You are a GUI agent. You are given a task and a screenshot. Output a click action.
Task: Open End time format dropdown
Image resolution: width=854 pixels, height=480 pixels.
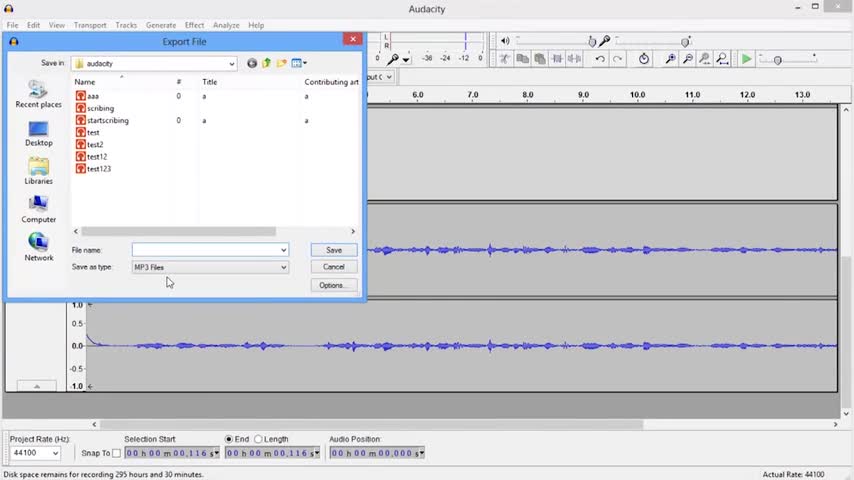pyautogui.click(x=317, y=453)
